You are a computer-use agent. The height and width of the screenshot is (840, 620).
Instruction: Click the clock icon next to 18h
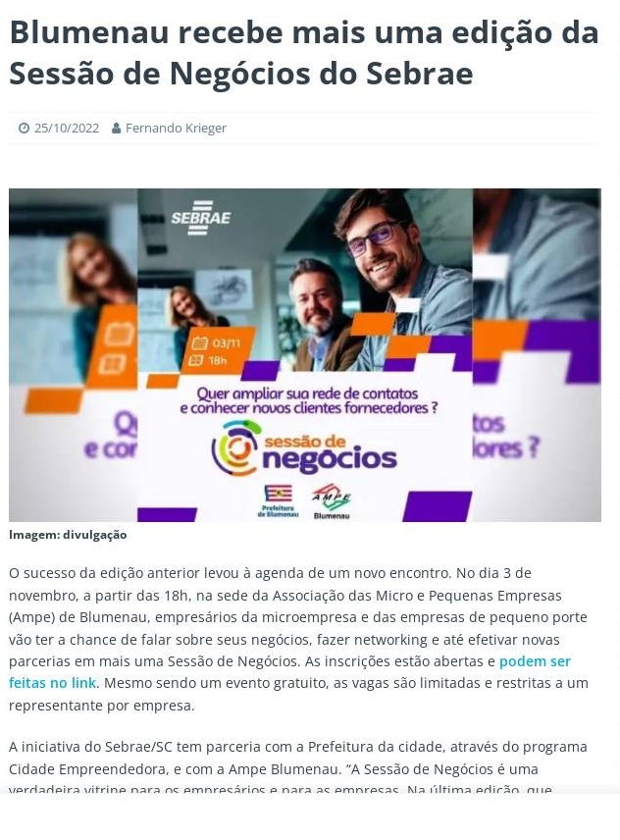[x=196, y=360]
